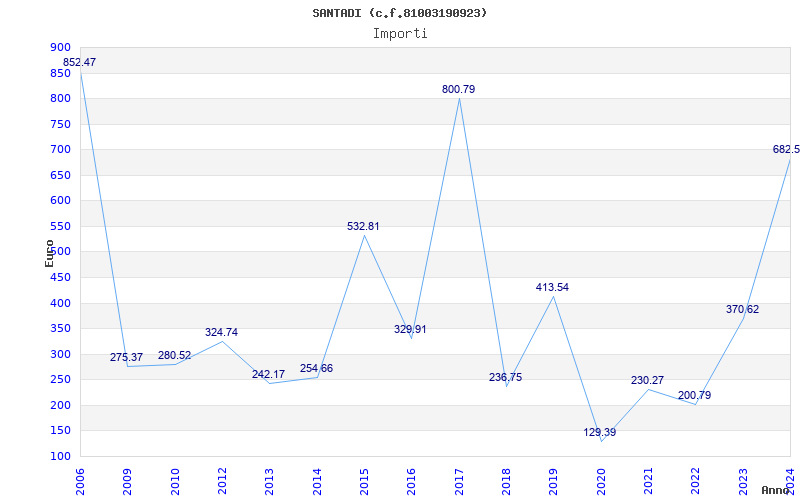Select the 550 y-axis tick label
The height and width of the screenshot is (500, 800).
point(60,226)
